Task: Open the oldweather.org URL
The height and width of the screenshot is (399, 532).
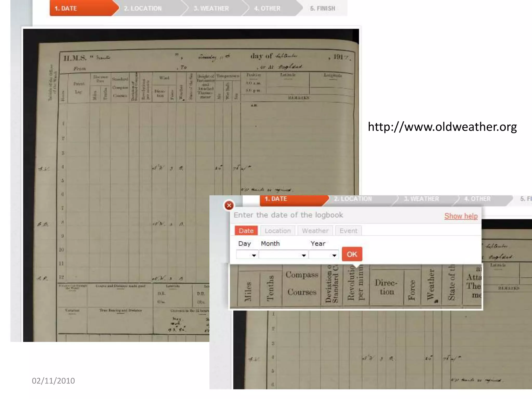Action: point(442,127)
